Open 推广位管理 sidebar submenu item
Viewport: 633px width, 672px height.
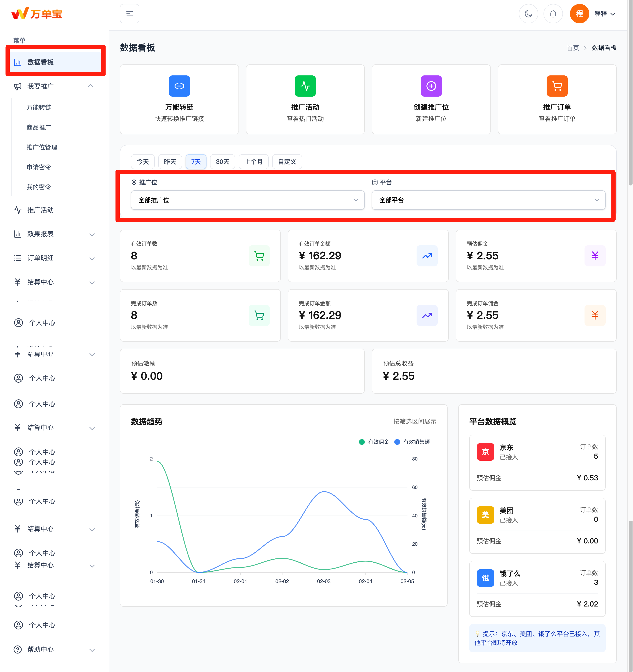42,147
